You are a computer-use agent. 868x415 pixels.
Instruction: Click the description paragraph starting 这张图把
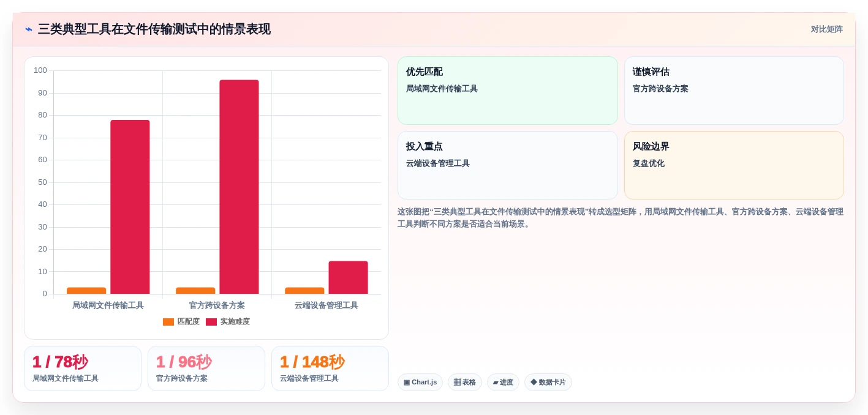pyautogui.click(x=621, y=218)
